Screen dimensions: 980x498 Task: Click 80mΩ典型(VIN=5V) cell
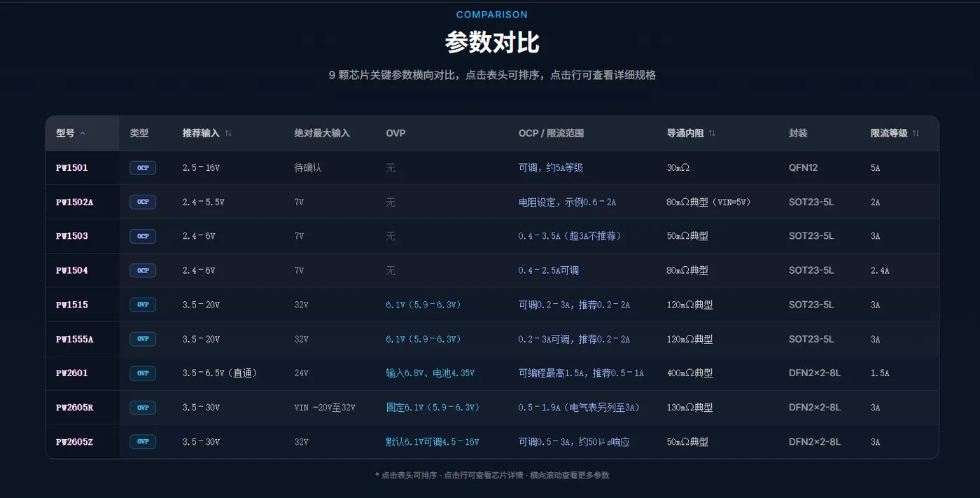(x=708, y=202)
